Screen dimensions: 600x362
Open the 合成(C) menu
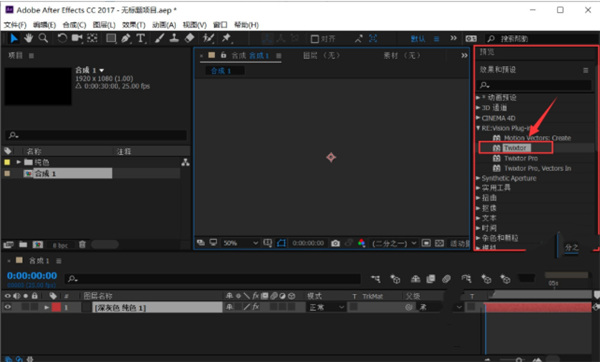point(74,25)
